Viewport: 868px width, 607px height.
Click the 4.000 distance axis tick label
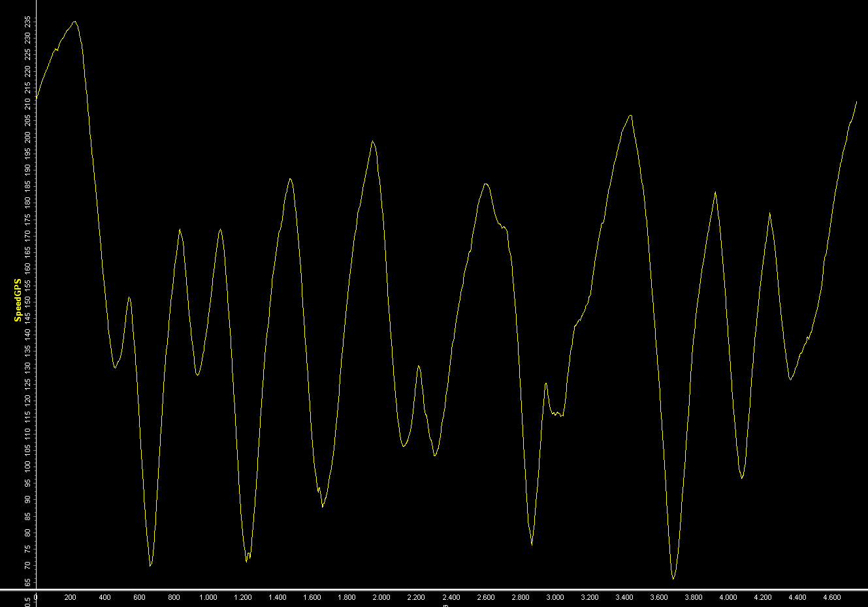pyautogui.click(x=728, y=597)
